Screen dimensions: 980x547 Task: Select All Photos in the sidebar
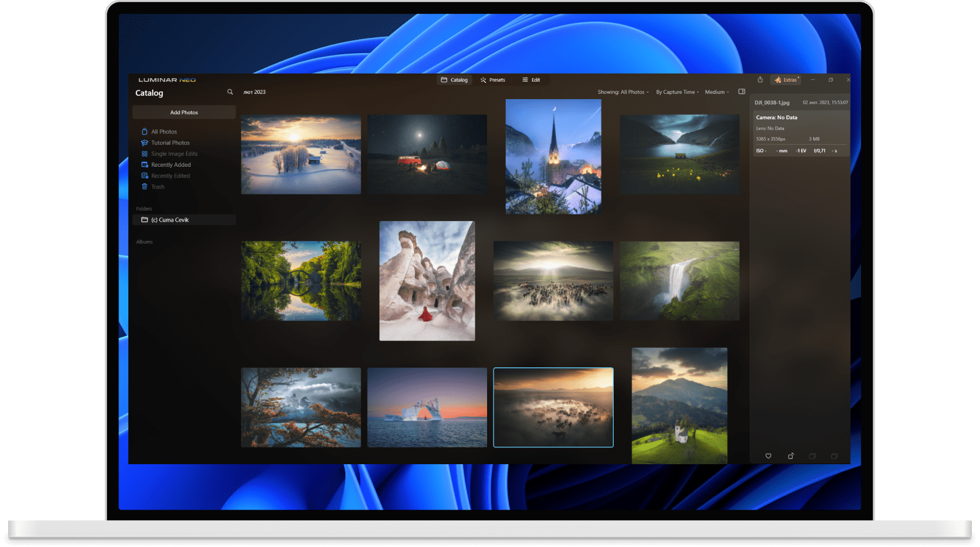click(x=164, y=132)
